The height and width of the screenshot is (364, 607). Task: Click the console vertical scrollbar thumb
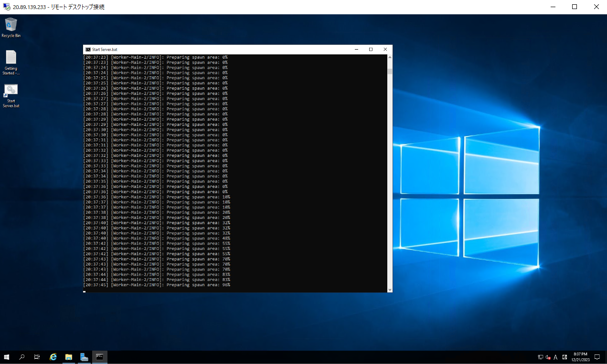point(390,72)
